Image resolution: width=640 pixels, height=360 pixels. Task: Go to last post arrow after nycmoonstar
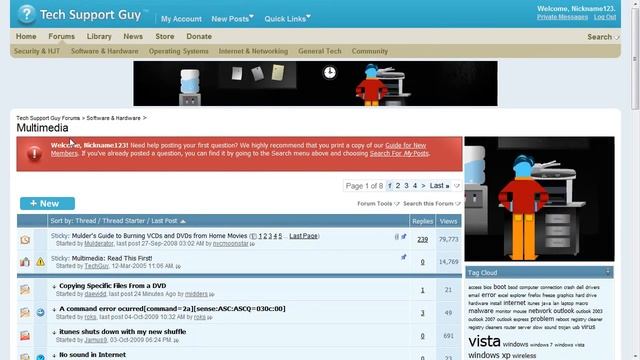(x=252, y=244)
